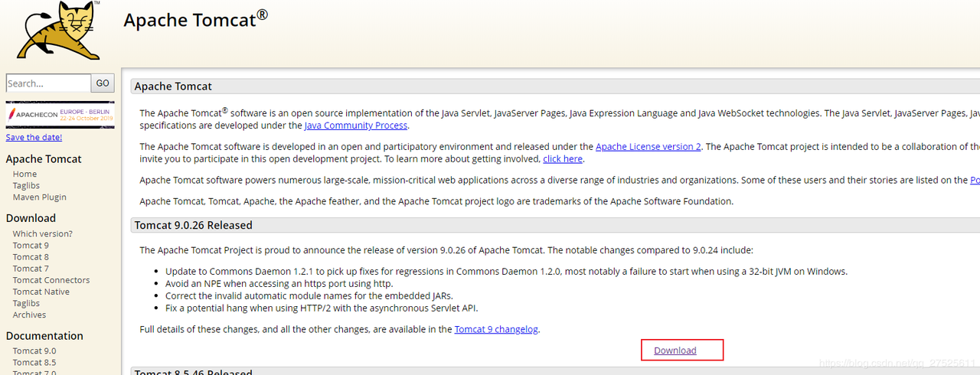
Task: Follow the Java Community Process link
Action: (x=355, y=126)
